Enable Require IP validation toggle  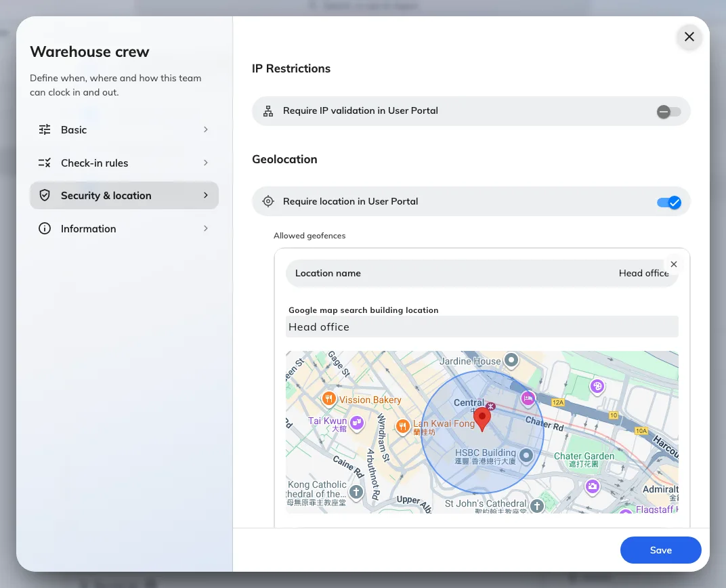pos(668,112)
